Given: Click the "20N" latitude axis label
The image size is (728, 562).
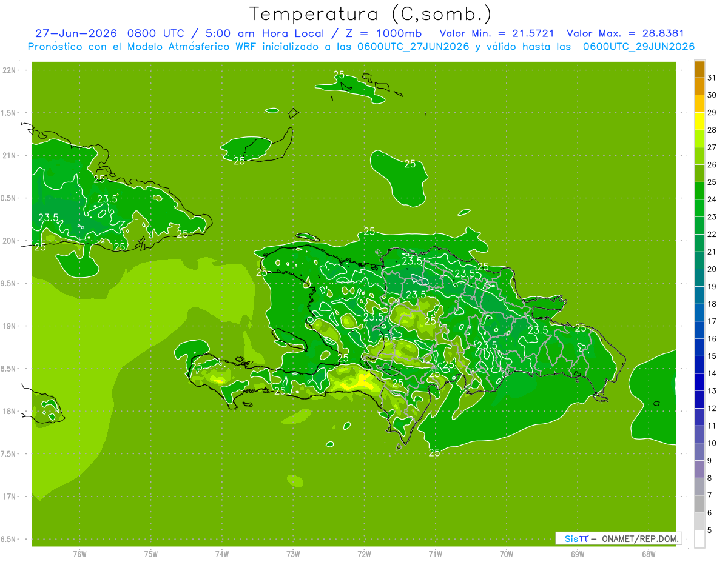Looking at the screenshot, I should coord(10,241).
